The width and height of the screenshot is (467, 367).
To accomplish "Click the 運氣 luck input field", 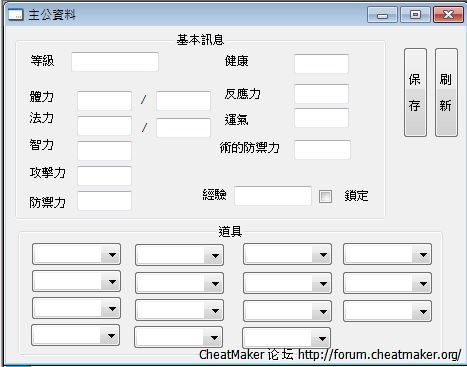I will coord(321,118).
